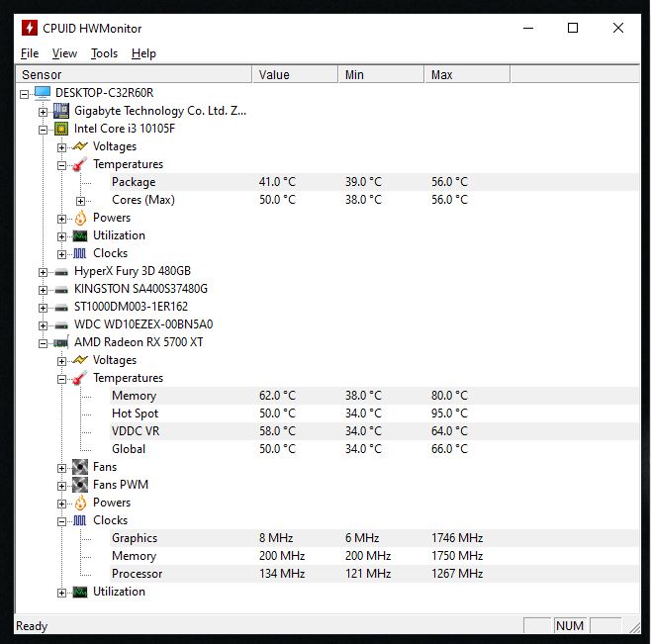Click the fan icon beside Fans
The width and height of the screenshot is (651, 644).
(x=80, y=467)
